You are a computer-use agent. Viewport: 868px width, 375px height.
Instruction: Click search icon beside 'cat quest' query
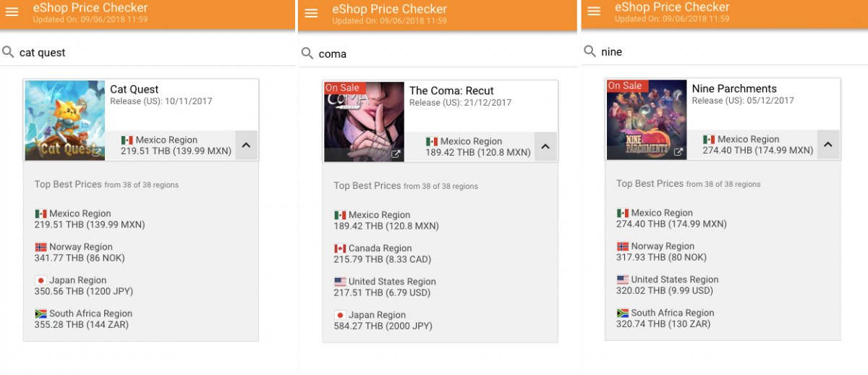click(x=8, y=52)
